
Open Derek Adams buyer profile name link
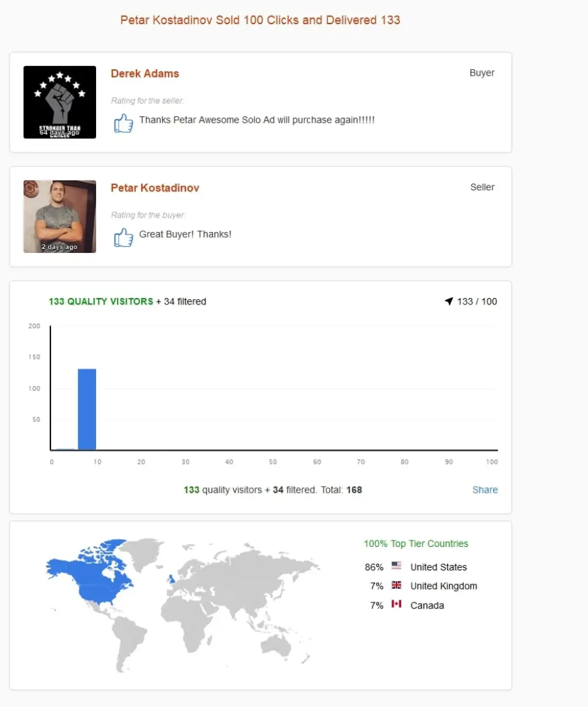145,73
